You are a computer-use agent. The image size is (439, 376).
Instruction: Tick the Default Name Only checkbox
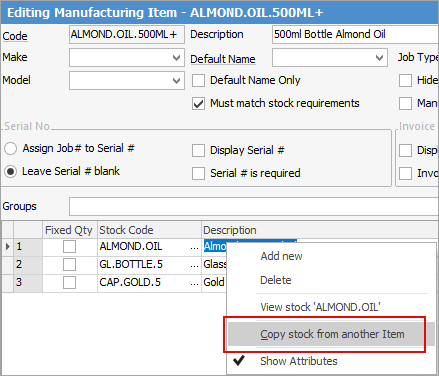pyautogui.click(x=198, y=81)
